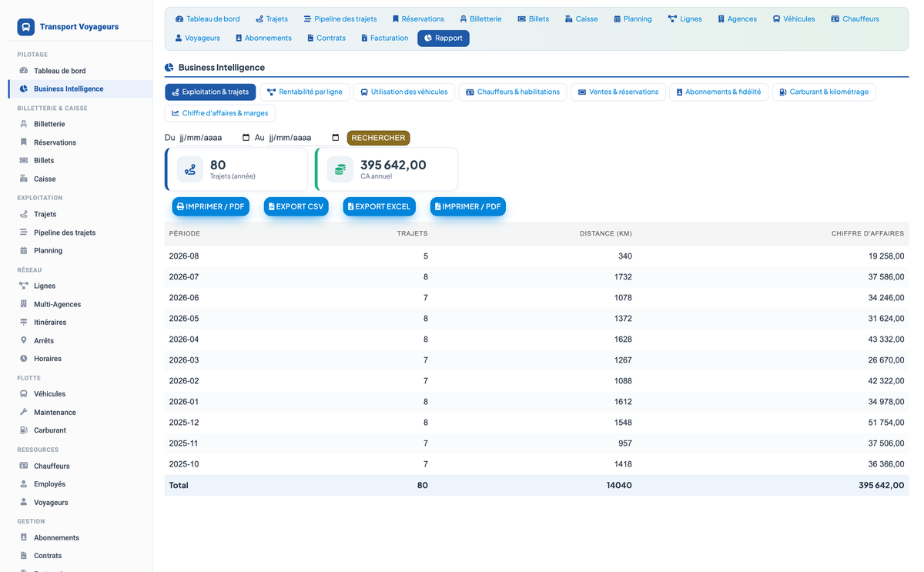Open Chauffeurs & habilitations report tab

tap(513, 92)
